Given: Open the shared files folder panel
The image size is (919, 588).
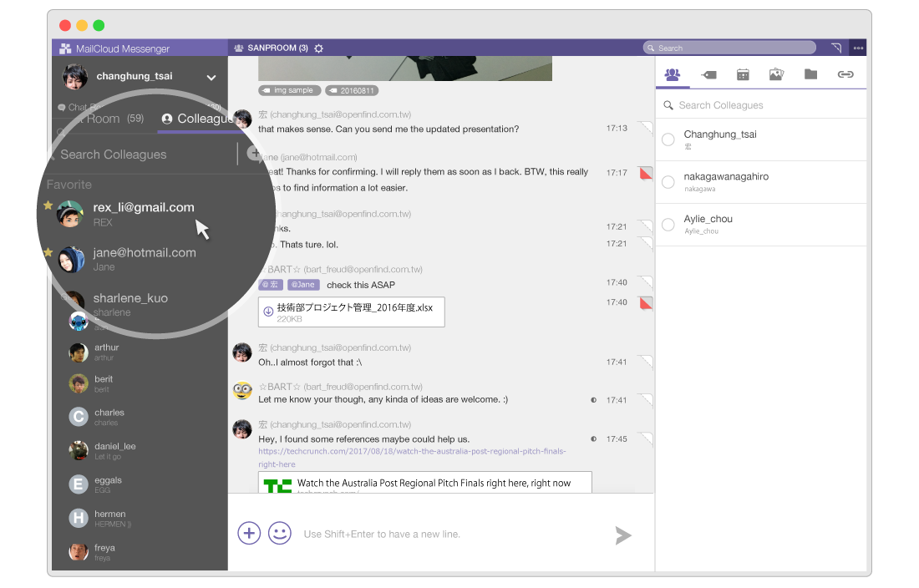Looking at the screenshot, I should pyautogui.click(x=810, y=74).
